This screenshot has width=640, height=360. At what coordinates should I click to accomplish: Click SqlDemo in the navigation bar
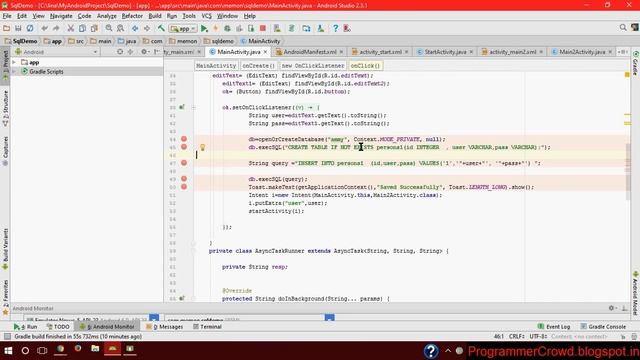click(21, 41)
